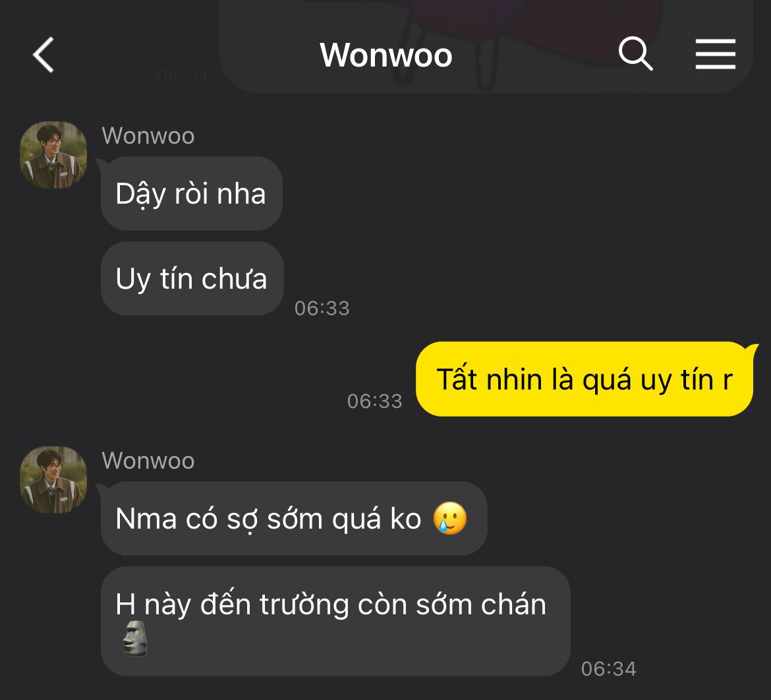Screen dimensions: 771x700
Task: Select the 'Nma có sợ sớm quá ko' message
Action: tap(293, 519)
